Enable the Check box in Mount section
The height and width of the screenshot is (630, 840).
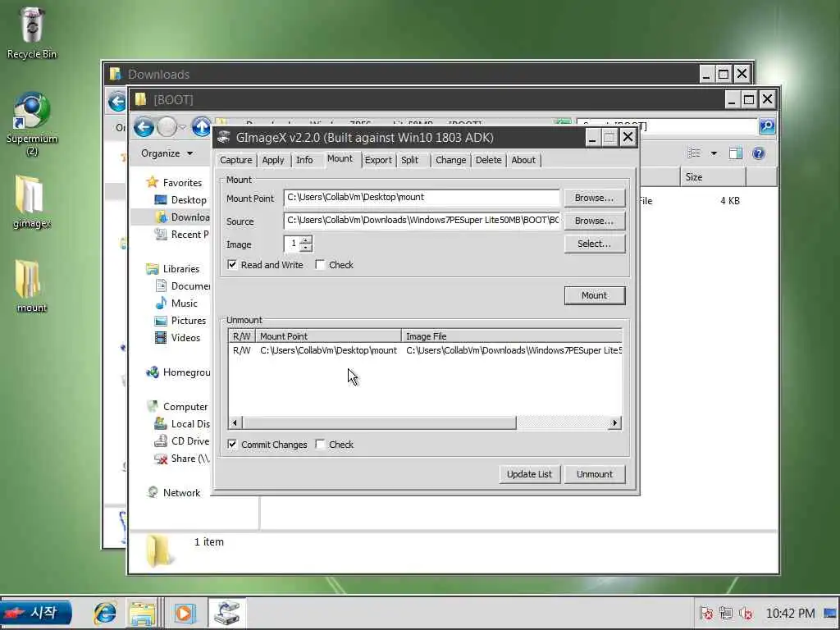tap(321, 265)
